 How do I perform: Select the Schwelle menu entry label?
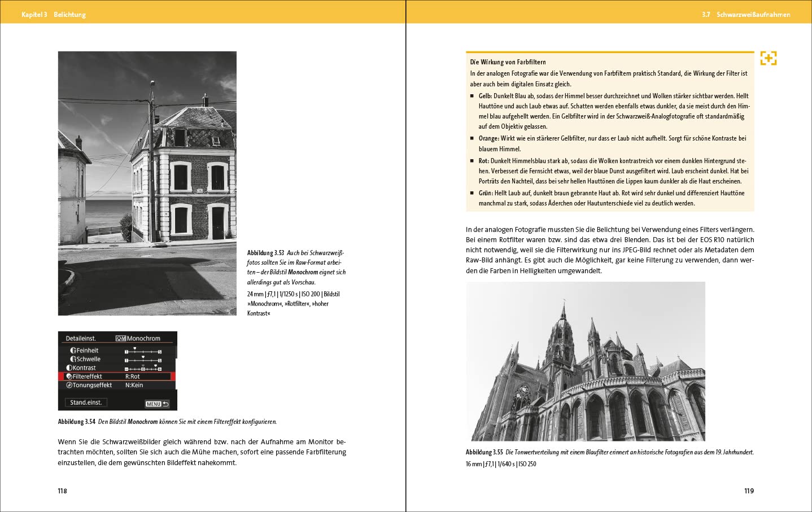[89, 359]
